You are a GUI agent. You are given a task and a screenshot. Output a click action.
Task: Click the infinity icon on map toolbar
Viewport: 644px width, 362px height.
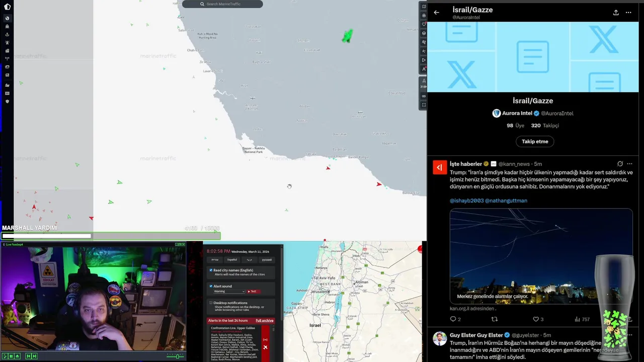click(424, 96)
